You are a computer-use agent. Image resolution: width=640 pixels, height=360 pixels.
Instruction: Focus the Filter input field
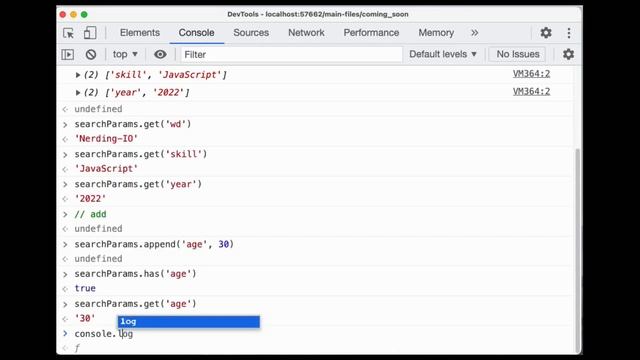pos(291,54)
